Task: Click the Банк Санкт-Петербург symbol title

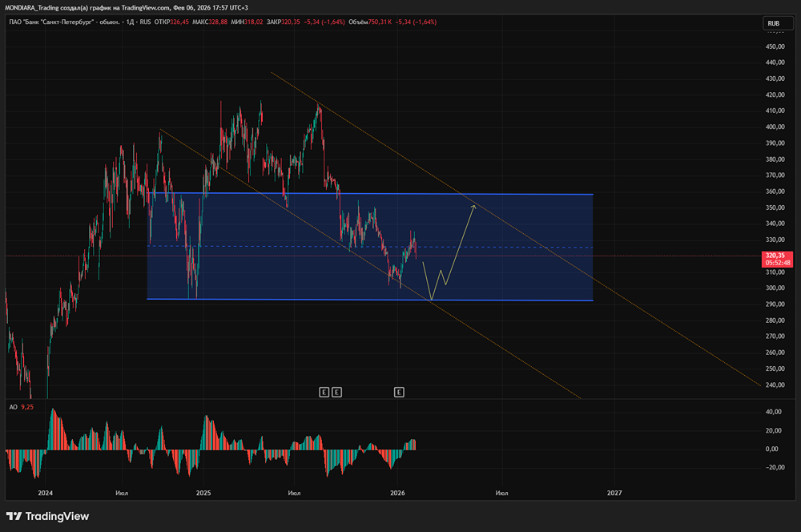Action: pyautogui.click(x=64, y=22)
